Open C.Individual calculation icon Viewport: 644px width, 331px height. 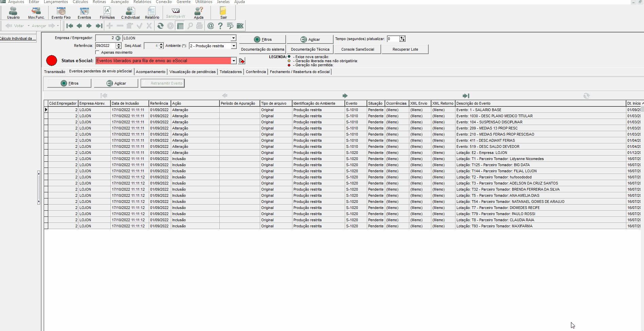(x=130, y=13)
